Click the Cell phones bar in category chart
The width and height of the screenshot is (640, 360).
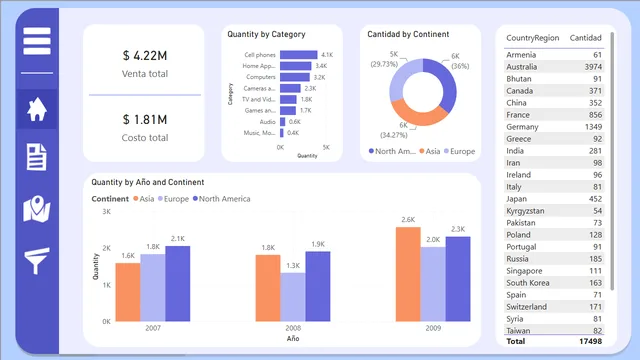298,55
